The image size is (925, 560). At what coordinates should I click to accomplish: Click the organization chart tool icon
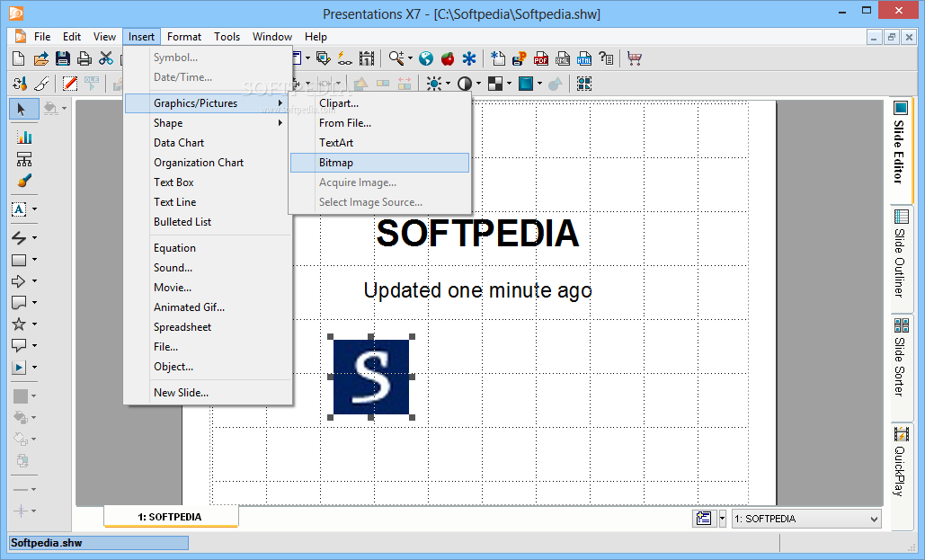[x=24, y=159]
